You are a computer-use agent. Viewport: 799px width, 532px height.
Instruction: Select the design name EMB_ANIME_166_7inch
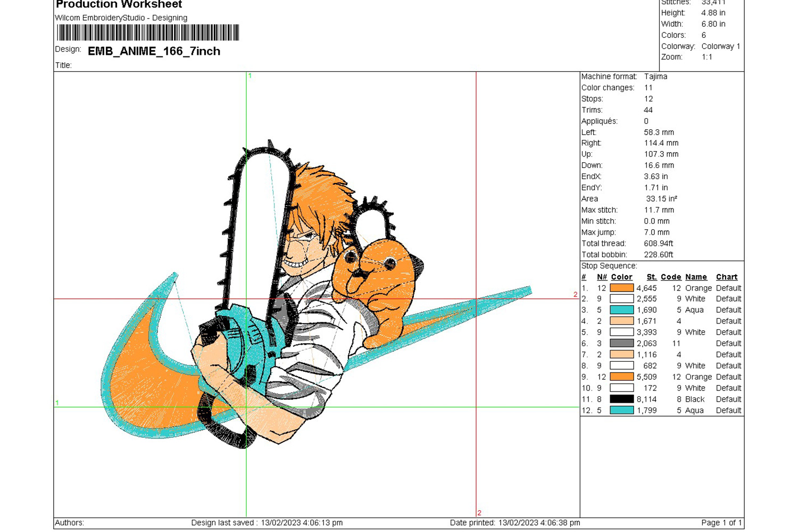coord(154,51)
